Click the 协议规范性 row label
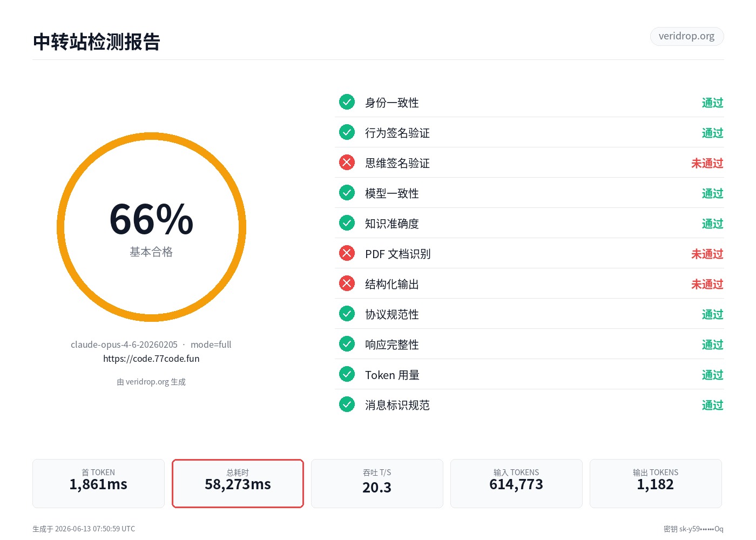Viewport: 756px width, 540px height. [x=392, y=314]
